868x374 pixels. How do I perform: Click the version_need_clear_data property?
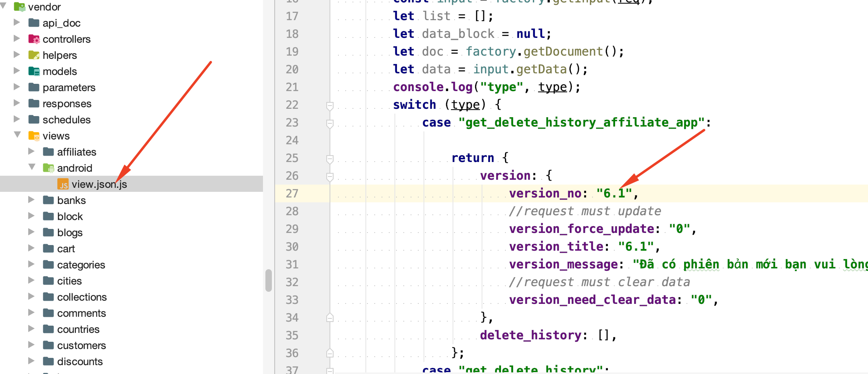click(x=593, y=300)
